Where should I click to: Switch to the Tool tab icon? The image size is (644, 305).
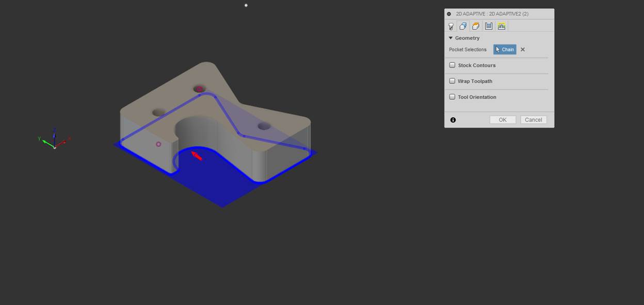(451, 26)
